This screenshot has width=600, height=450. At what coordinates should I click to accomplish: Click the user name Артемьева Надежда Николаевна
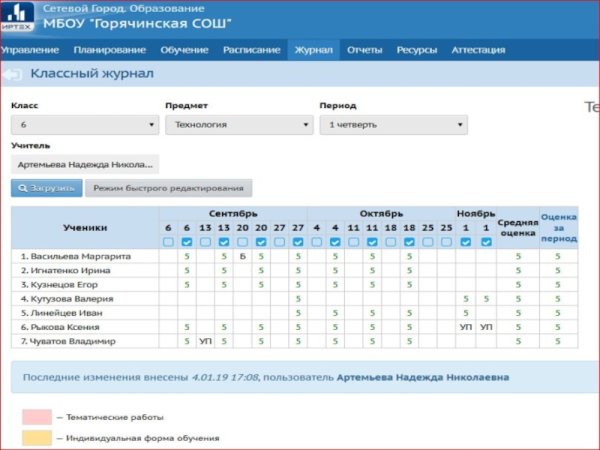(423, 378)
